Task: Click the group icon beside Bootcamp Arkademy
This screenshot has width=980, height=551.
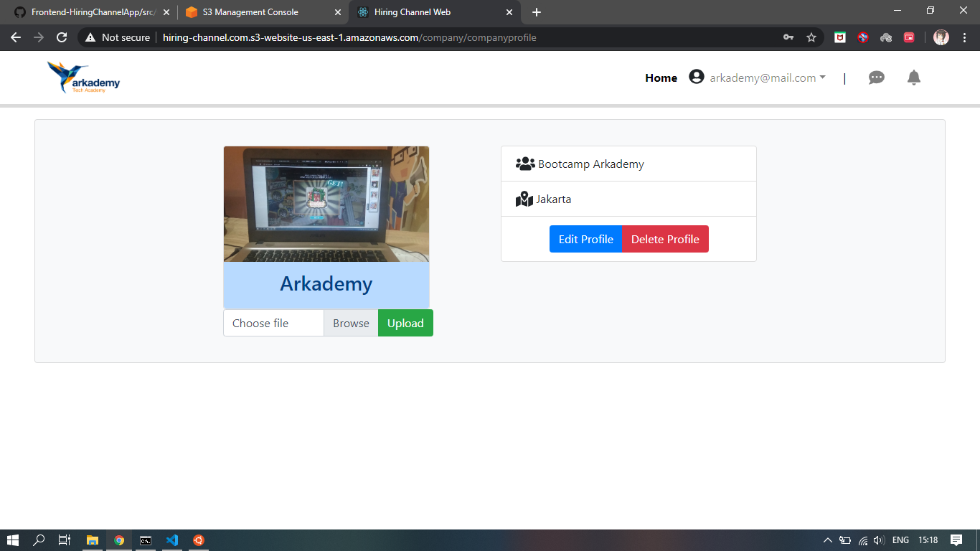Action: 525,164
